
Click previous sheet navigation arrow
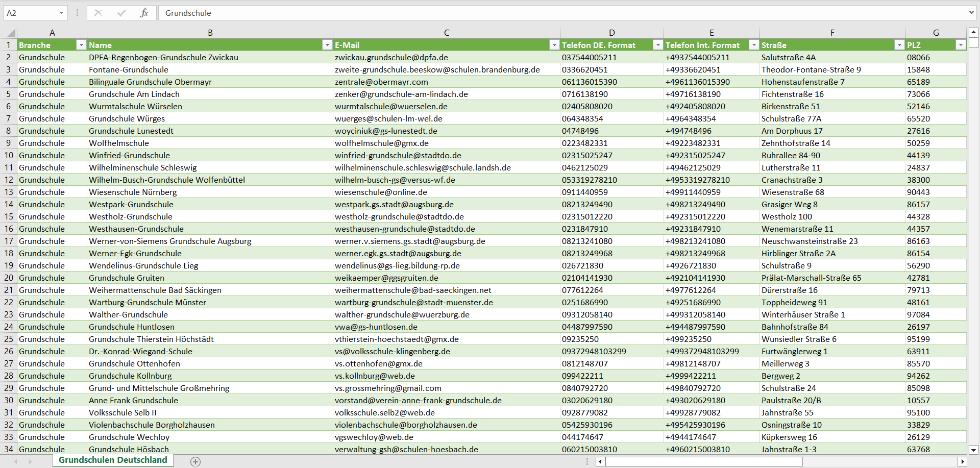(16, 461)
